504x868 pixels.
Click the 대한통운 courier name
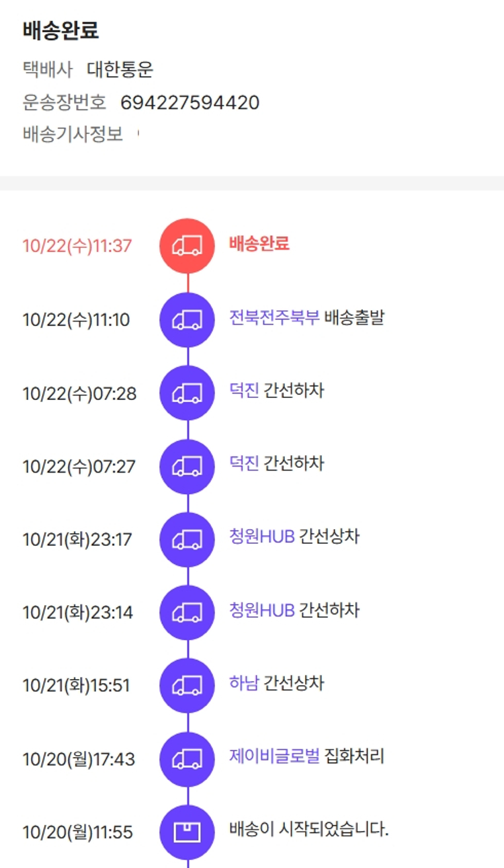(120, 69)
